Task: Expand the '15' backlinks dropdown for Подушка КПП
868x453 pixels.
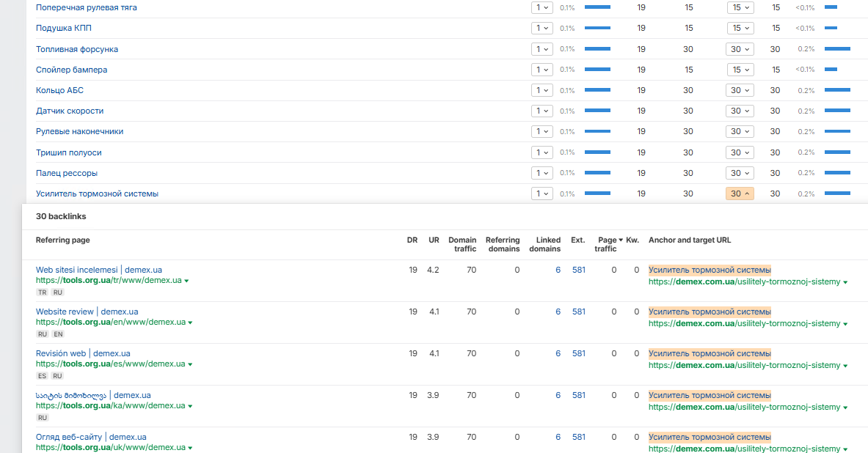Action: (740, 28)
